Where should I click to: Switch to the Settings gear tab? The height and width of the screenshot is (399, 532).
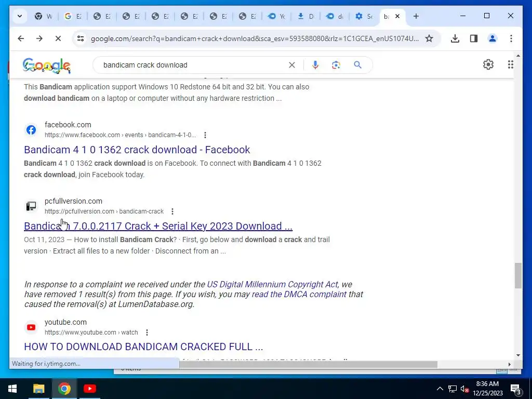363,16
